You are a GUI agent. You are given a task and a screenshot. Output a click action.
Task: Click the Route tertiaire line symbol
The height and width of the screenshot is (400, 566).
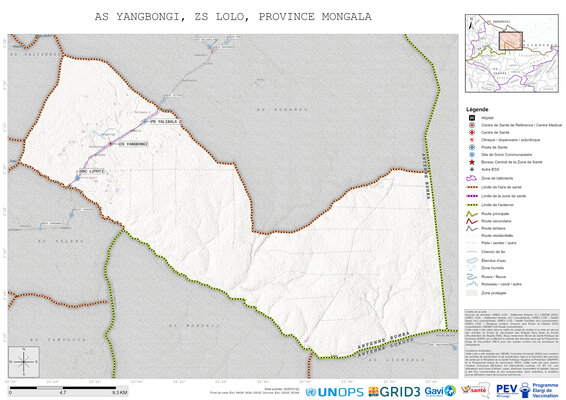point(472,228)
